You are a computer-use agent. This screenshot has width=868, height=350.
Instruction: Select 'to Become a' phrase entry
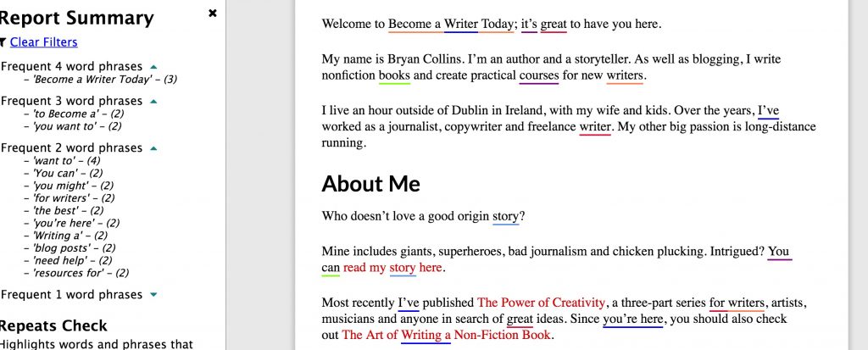[74, 114]
